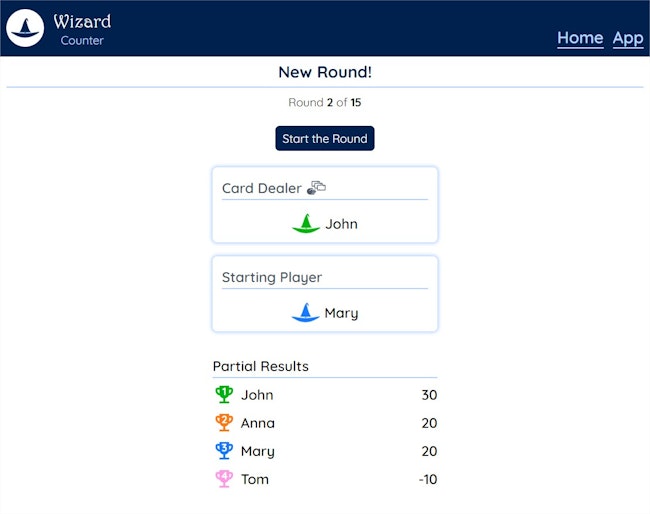Click the Counter subtitle text
The height and width of the screenshot is (514, 650).
tap(82, 41)
